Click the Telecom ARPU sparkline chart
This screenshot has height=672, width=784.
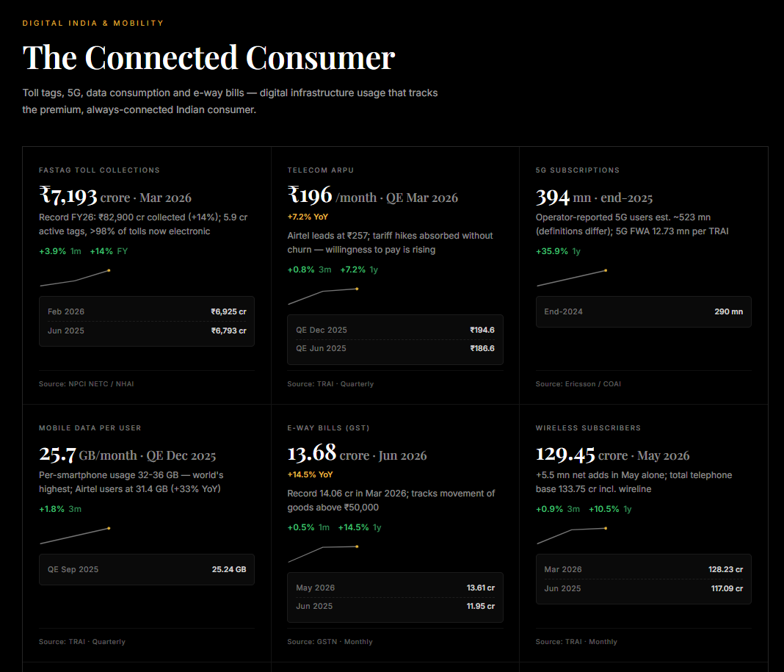tap(323, 297)
